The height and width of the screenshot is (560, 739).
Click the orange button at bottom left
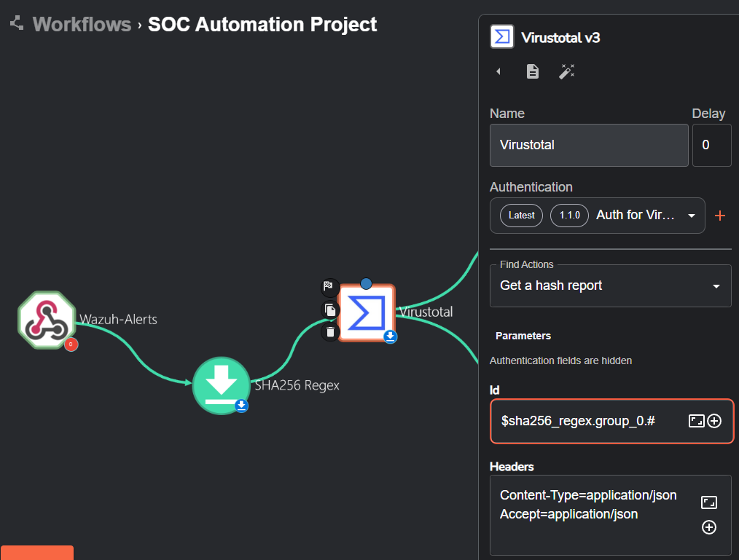coord(36,553)
